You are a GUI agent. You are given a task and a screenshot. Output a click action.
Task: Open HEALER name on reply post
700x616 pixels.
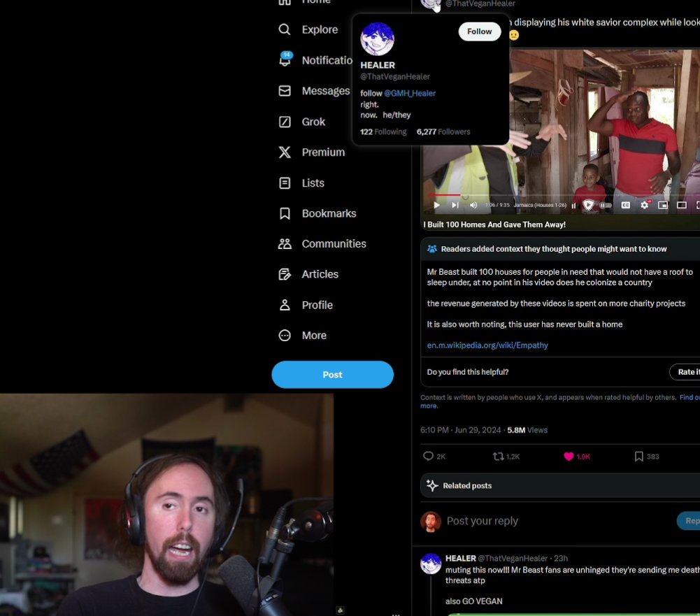pyautogui.click(x=460, y=559)
